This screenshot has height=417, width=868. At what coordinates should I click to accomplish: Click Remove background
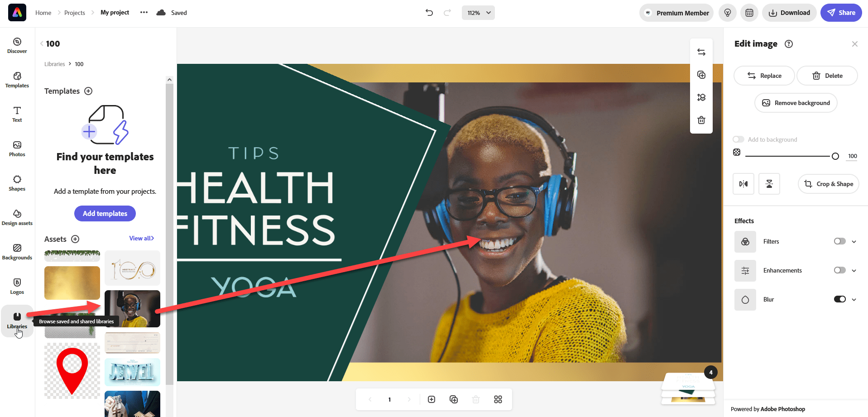[796, 103]
